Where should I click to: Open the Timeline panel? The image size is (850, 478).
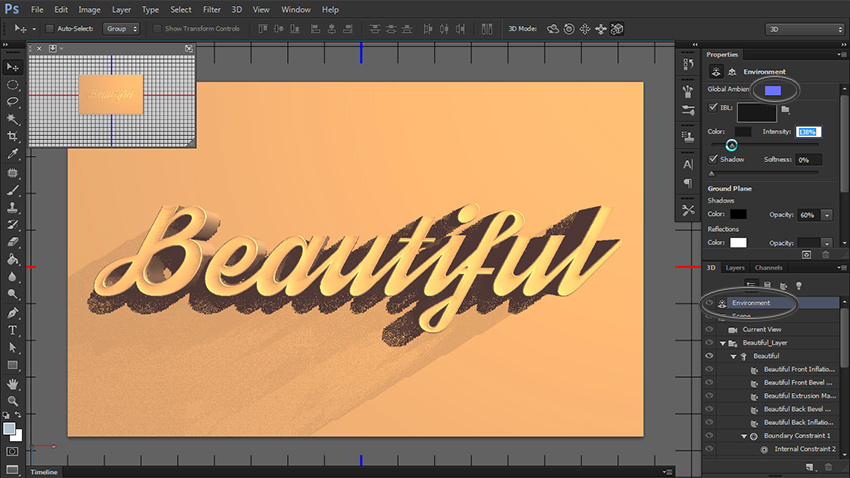(44, 472)
